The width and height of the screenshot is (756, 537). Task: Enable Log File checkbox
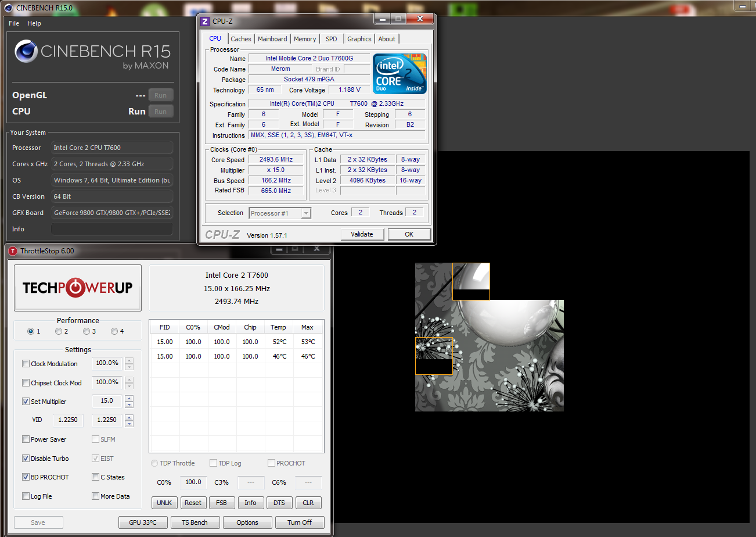click(26, 496)
